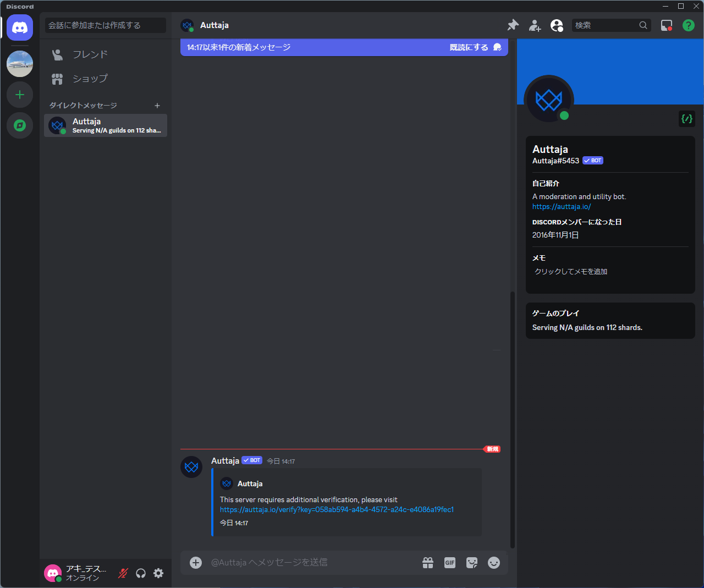704x588 pixels.
Task: Open pinned messages with pin icon
Action: tap(513, 25)
